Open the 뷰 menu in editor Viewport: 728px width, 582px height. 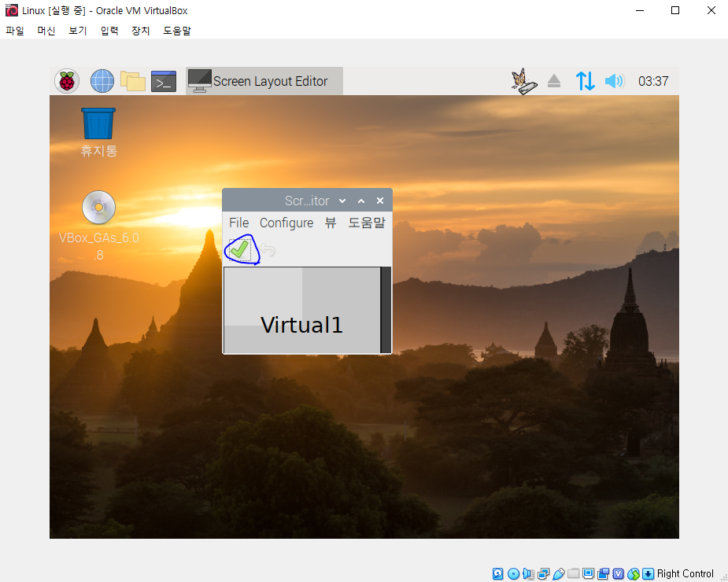click(x=331, y=223)
